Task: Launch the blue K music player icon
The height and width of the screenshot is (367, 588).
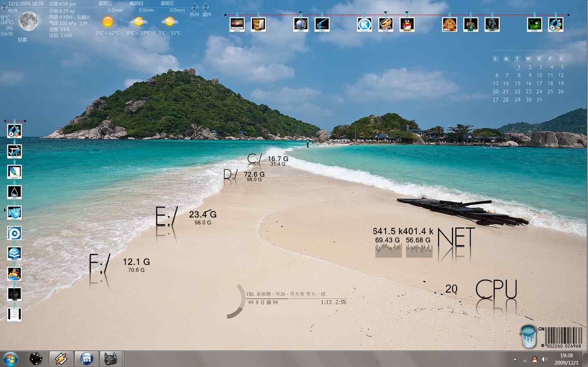Action: (364, 24)
